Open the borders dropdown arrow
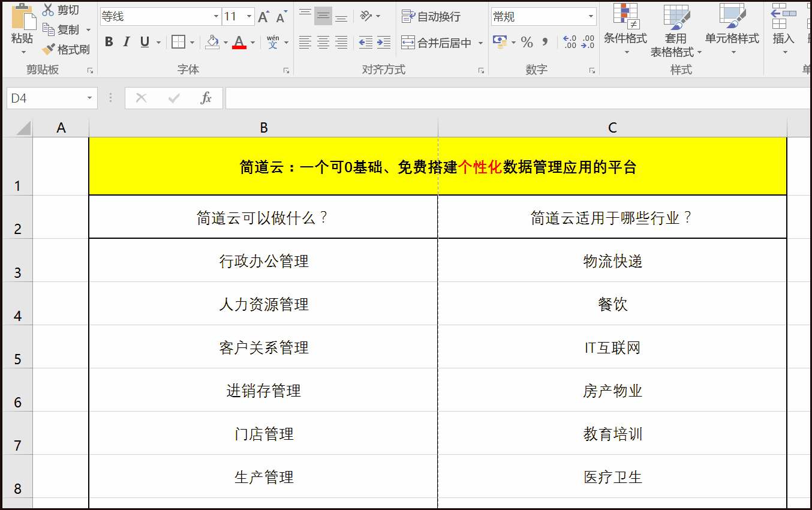This screenshot has width=812, height=510. pyautogui.click(x=192, y=43)
